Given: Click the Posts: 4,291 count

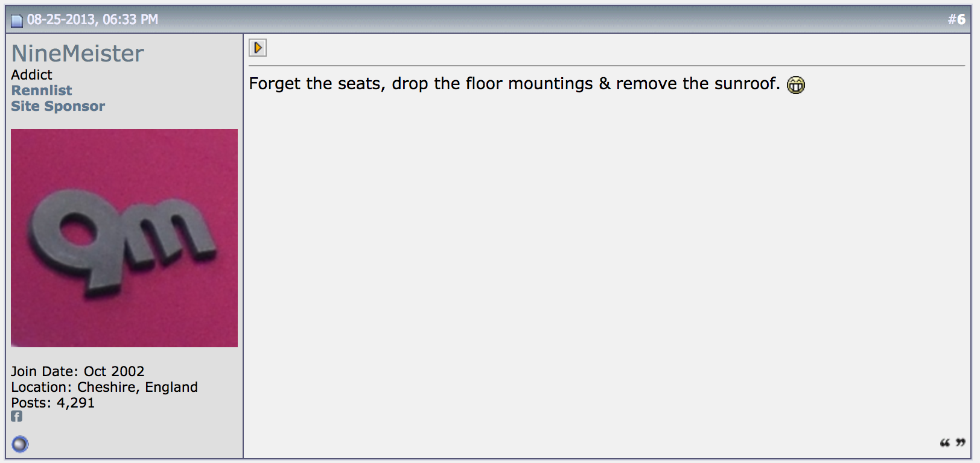Looking at the screenshot, I should [x=52, y=403].
